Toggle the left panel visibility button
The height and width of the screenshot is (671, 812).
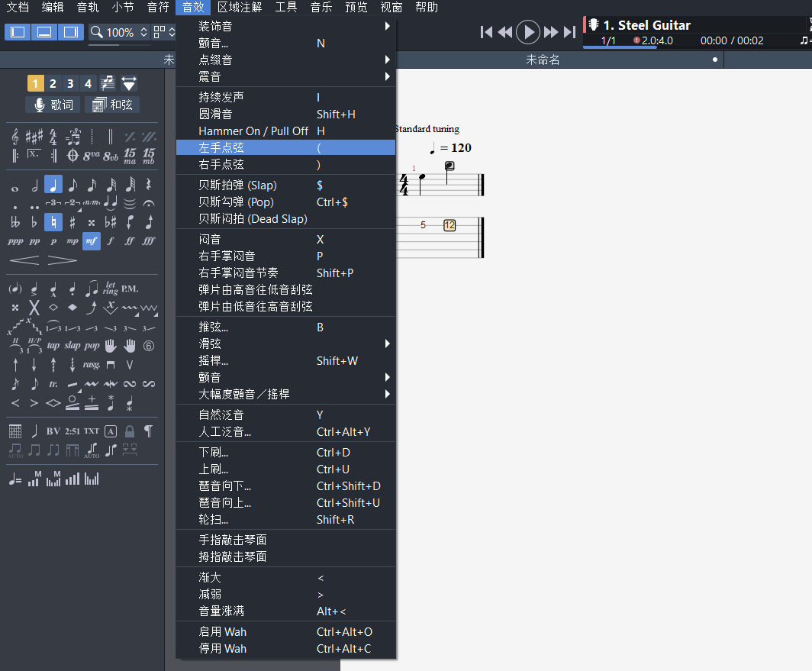point(18,32)
